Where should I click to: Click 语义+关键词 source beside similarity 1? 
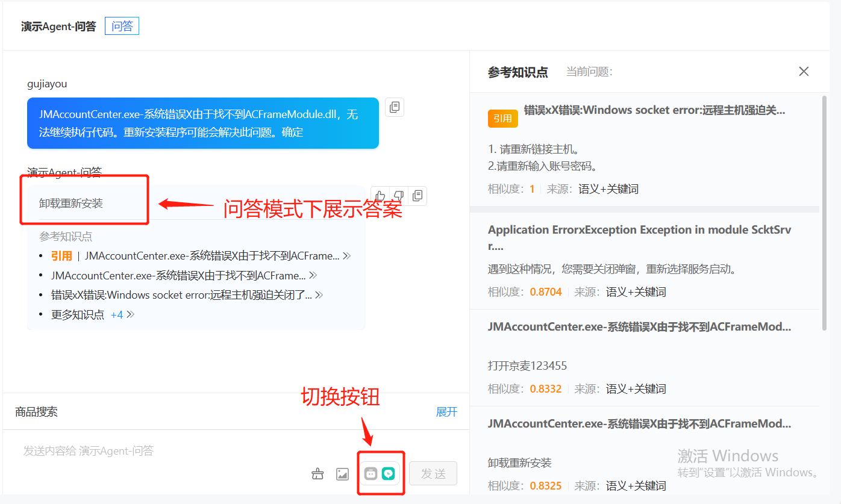(608, 189)
